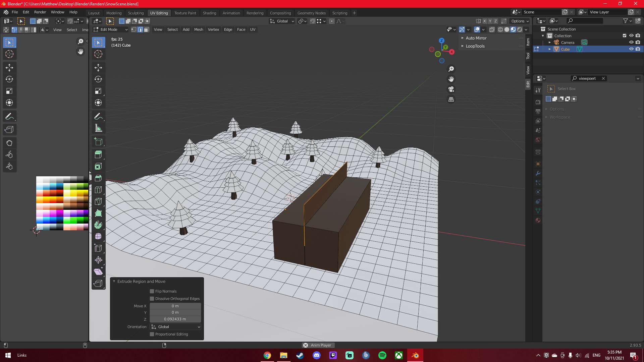Viewport: 644px width, 362px height.
Task: Open shading options dropdown arrow
Action: 526,29
